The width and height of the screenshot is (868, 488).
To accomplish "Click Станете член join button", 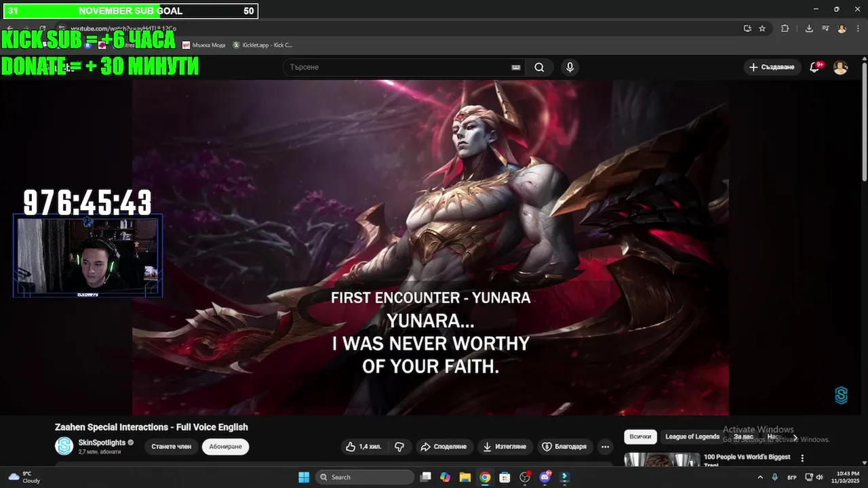I will [x=171, y=447].
